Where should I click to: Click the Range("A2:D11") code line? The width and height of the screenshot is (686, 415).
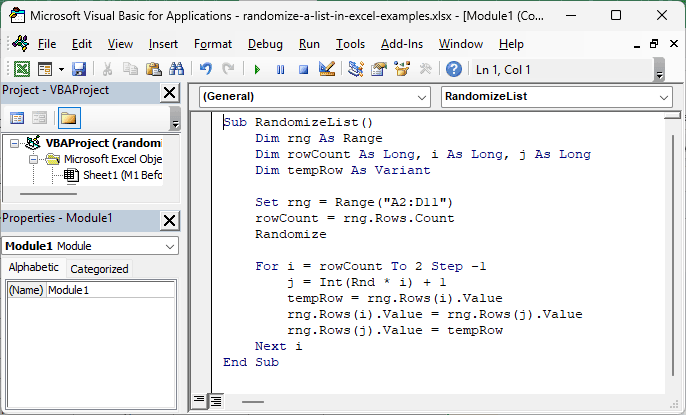tap(354, 202)
